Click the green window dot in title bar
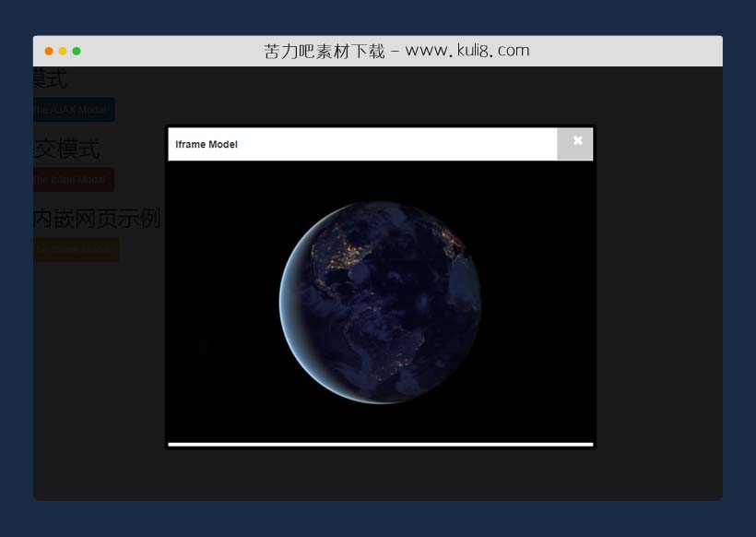Screen dimensions: 756x537 click(77, 51)
